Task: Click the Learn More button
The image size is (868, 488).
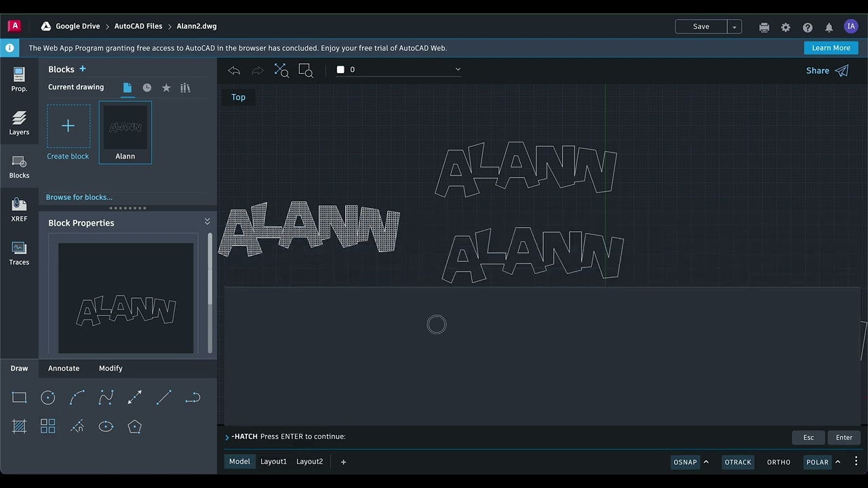Action: pos(831,48)
